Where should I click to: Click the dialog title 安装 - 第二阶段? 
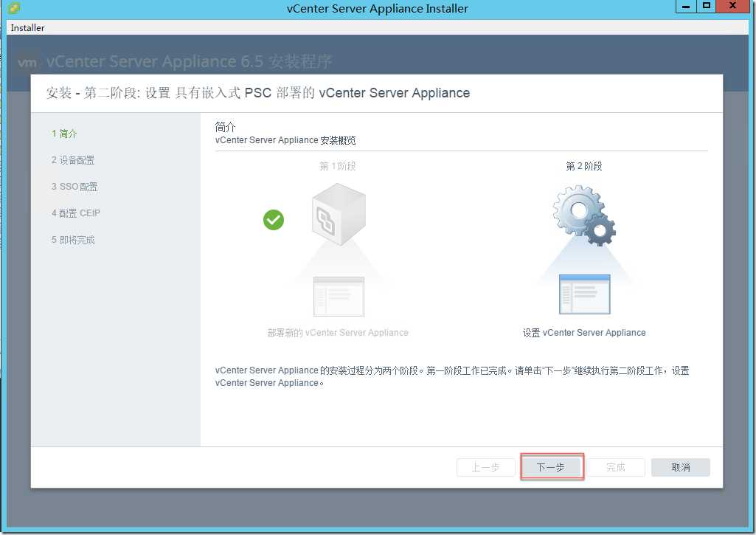tap(258, 93)
